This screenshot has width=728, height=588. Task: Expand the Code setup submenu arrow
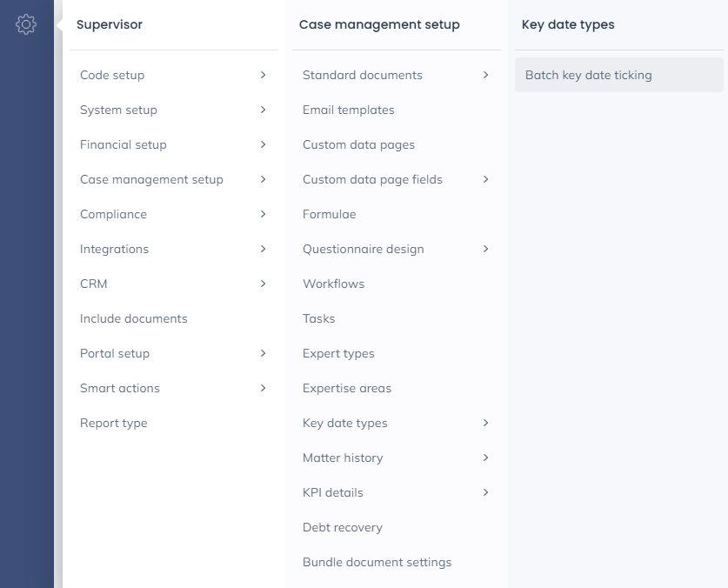[x=263, y=75]
